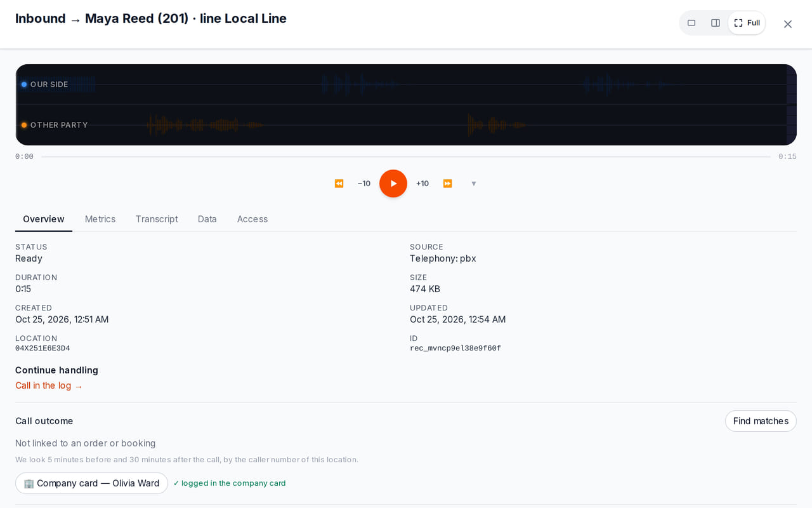Click 'logged in the company card' status text

230,483
